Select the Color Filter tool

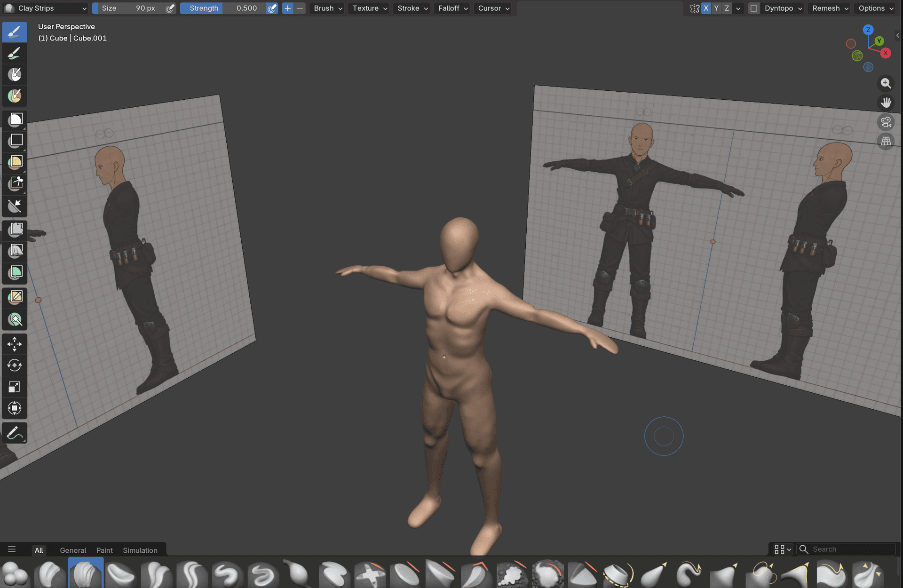coord(15,273)
